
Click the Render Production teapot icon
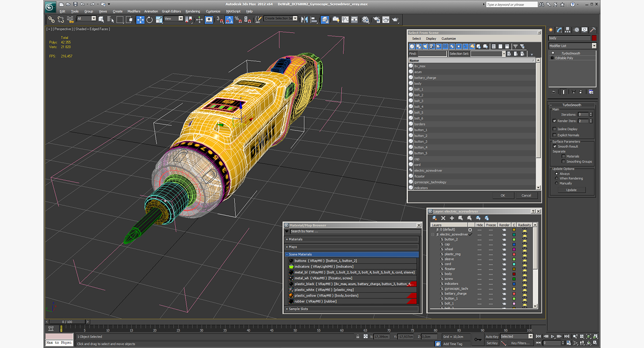point(395,20)
